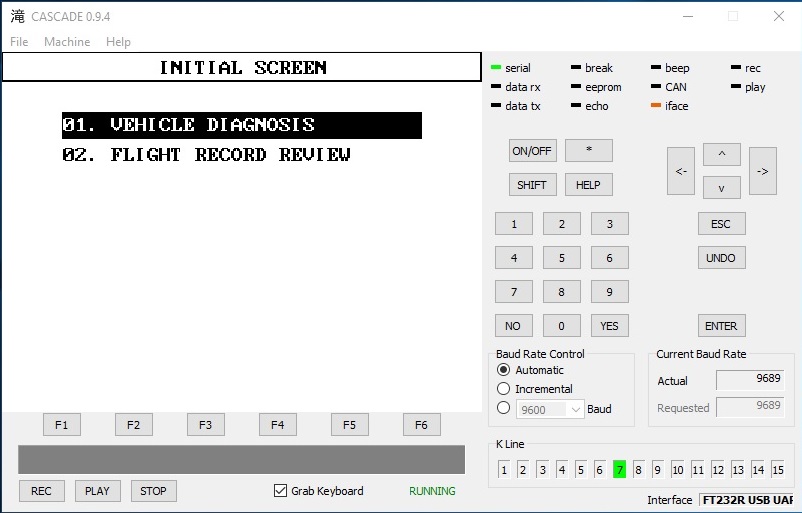Image resolution: width=802 pixels, height=513 pixels.
Task: Open the Machine menu
Action: click(67, 42)
